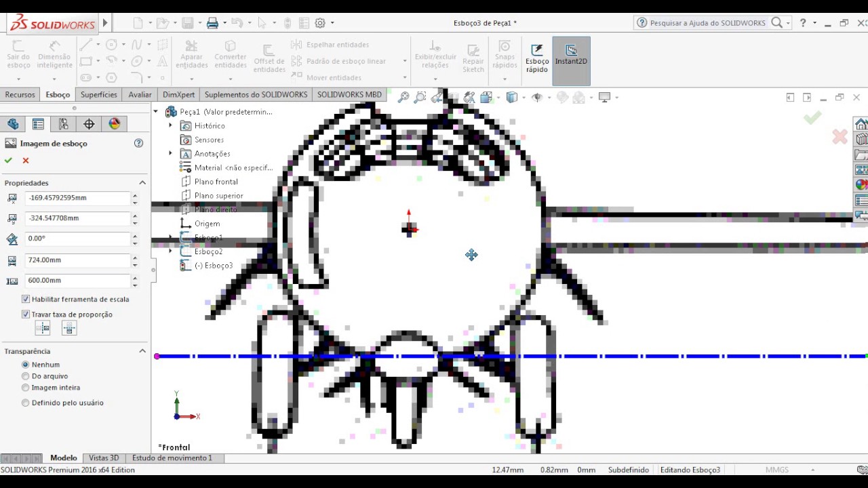Cancel sketch picture with red X
The height and width of the screenshot is (488, 868).
click(x=26, y=161)
